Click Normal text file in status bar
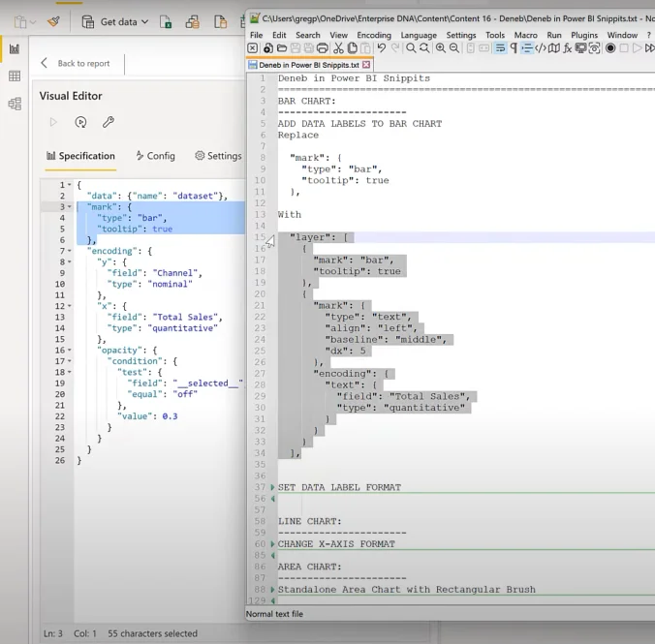The height and width of the screenshot is (644, 655). pyautogui.click(x=274, y=614)
